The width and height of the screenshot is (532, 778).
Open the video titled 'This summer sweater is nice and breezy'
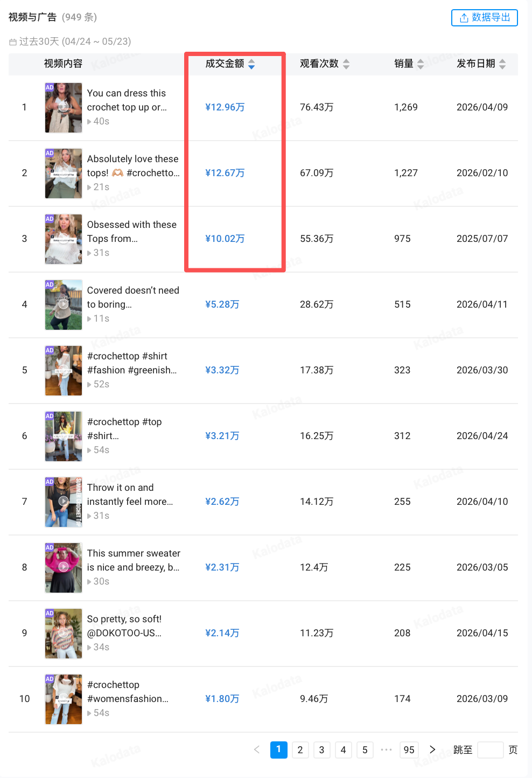(134, 560)
